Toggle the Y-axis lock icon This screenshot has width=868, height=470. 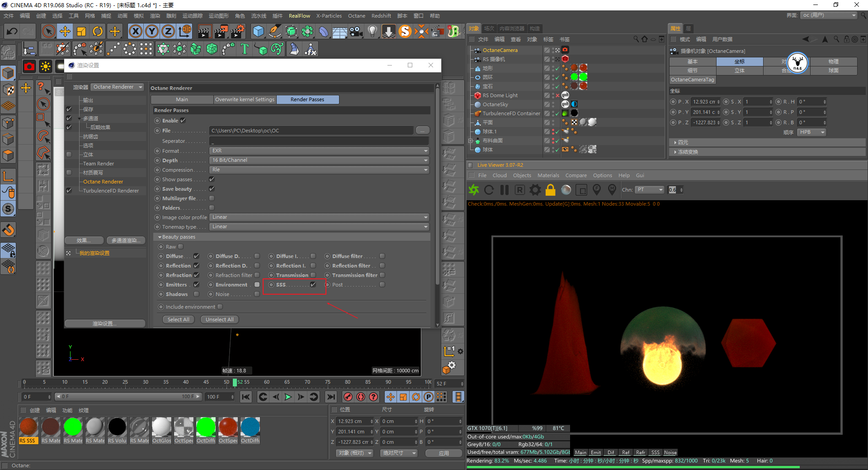tap(152, 31)
